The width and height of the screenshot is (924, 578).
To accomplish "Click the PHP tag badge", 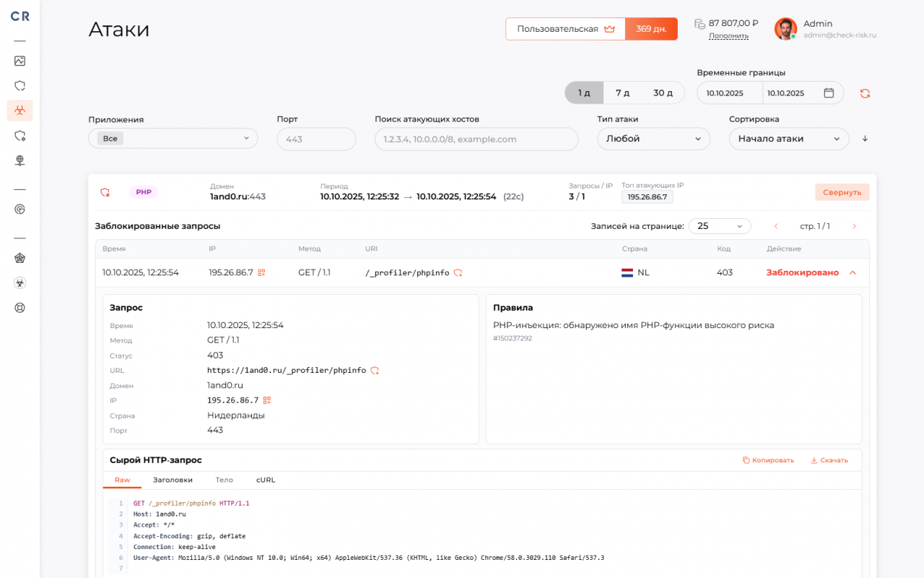I will pos(144,192).
